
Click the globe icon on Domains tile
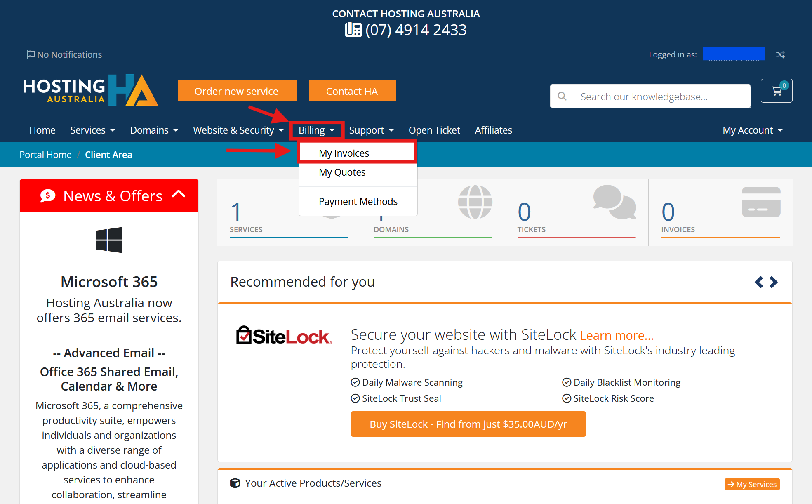475,202
